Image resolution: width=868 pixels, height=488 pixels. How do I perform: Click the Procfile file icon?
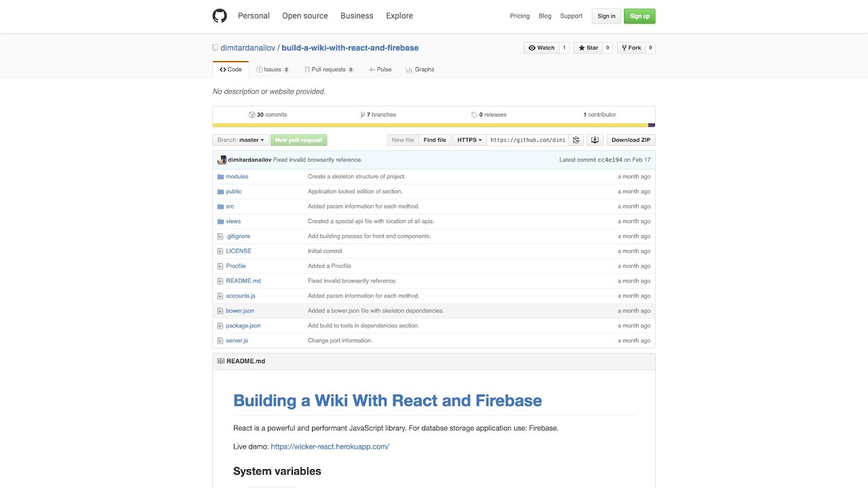pyautogui.click(x=220, y=266)
